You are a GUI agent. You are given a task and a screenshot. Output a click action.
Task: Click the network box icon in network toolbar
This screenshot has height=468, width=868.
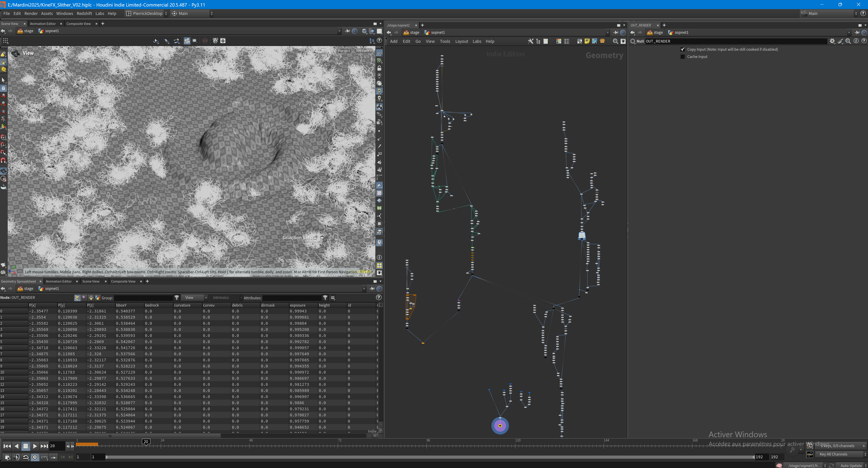click(x=579, y=41)
